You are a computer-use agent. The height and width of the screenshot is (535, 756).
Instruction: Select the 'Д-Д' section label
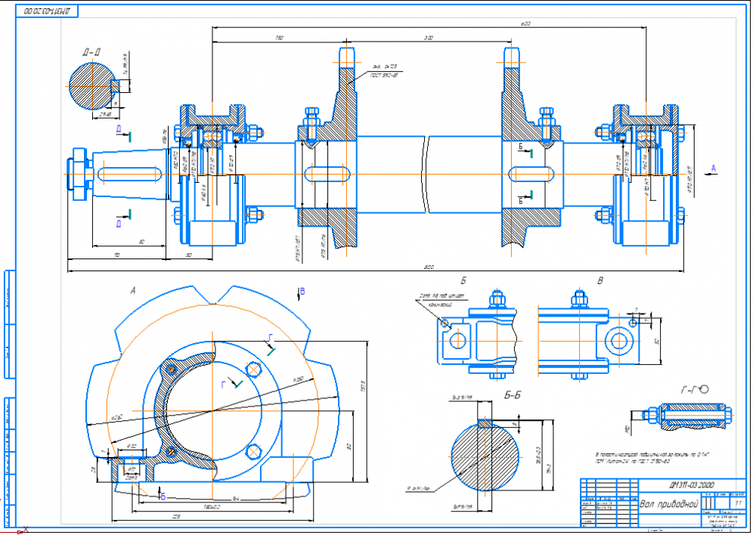point(91,52)
